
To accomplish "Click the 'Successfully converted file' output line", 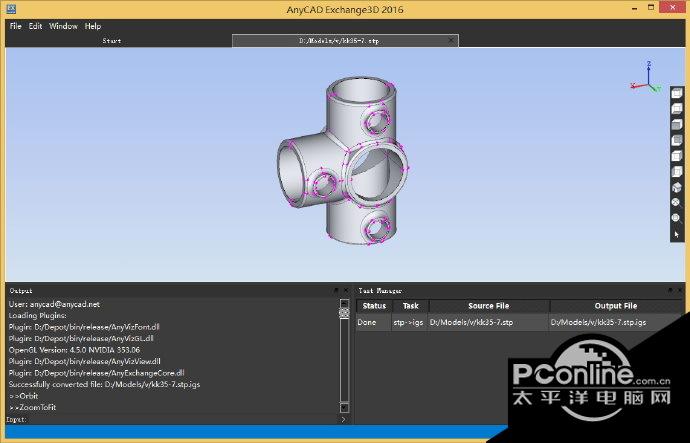I will point(104,384).
